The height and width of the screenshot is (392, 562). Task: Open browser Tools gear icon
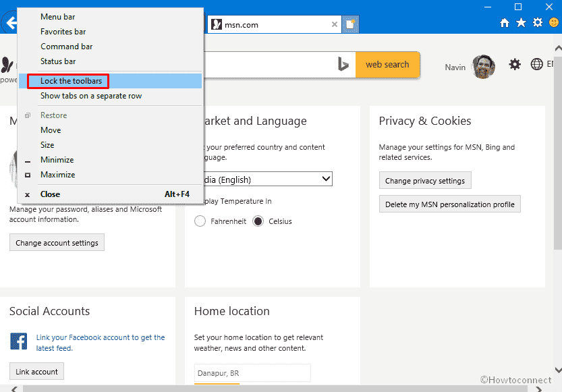[537, 23]
